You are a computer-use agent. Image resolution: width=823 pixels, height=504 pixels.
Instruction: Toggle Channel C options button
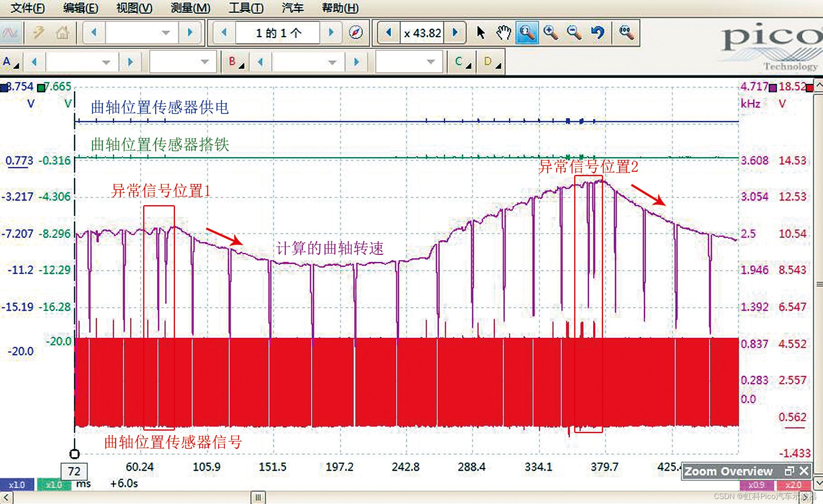coord(462,62)
